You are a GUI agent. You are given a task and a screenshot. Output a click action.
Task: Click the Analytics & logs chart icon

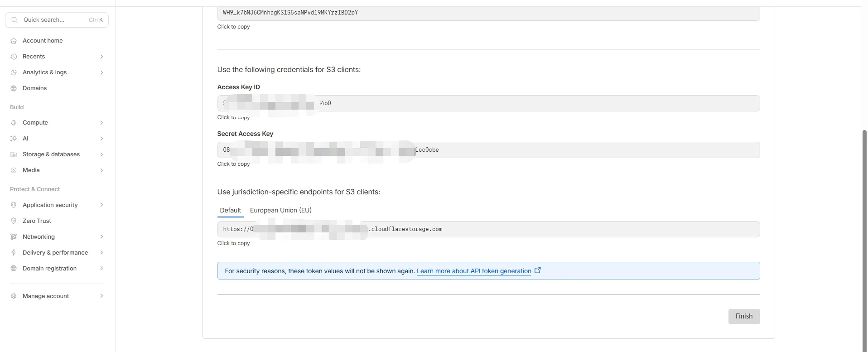[14, 72]
